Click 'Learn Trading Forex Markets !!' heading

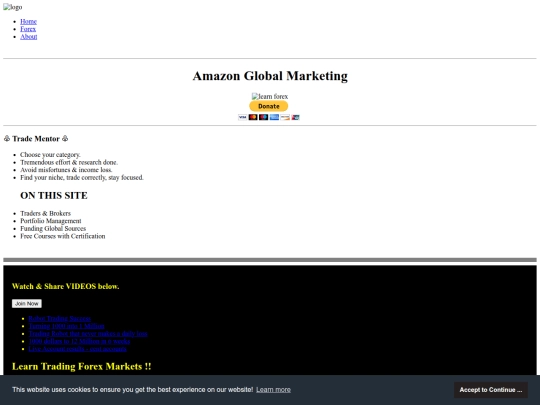(82, 366)
